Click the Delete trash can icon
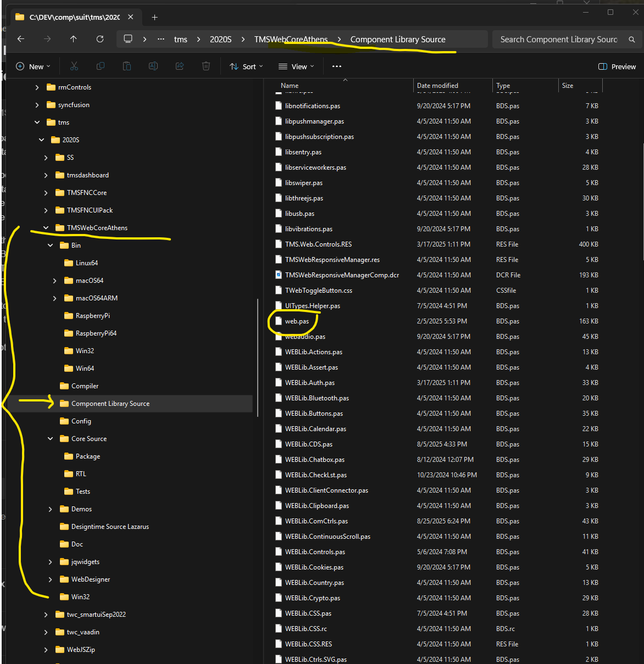Screen dimensions: 644x664 [206, 66]
